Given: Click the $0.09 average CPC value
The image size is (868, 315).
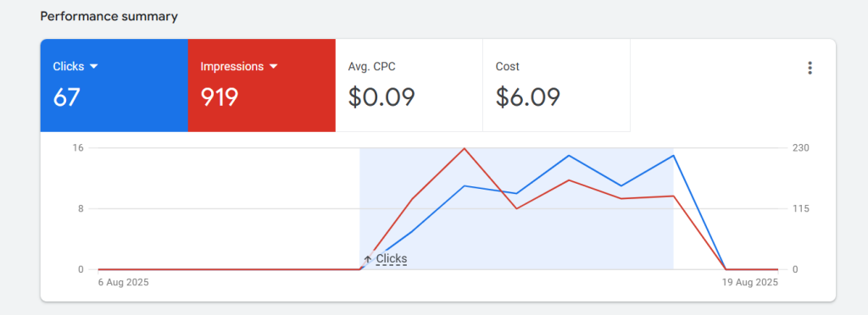Looking at the screenshot, I should click(381, 97).
